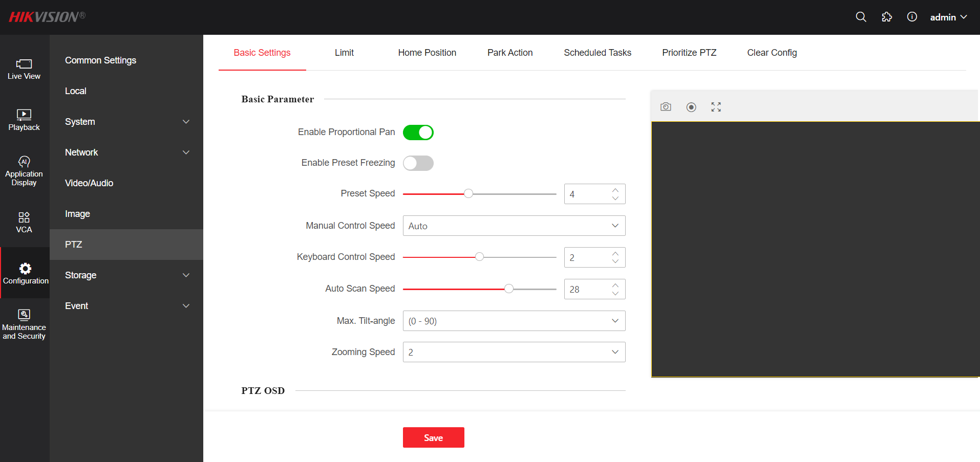
Task: Click the Preset Speed number field
Action: tap(587, 194)
